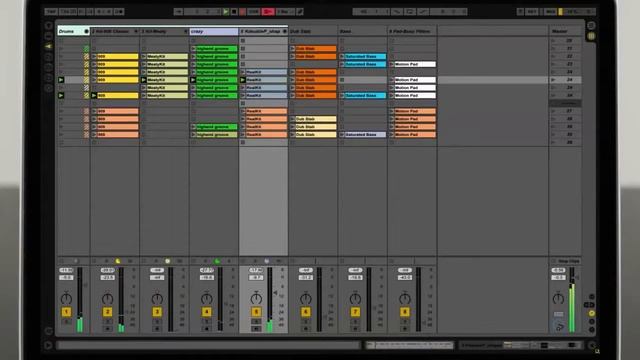Viewport: 640px width, 360px height.
Task: Hit the Tap tempo button
Action: tap(51, 12)
